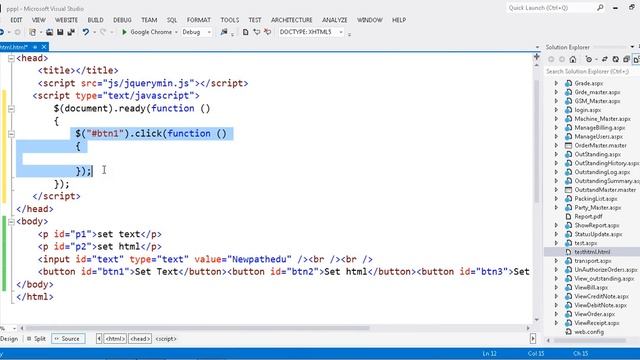Collapse All in Solution Explorer
Screen dimensions: 640x360
(627, 60)
